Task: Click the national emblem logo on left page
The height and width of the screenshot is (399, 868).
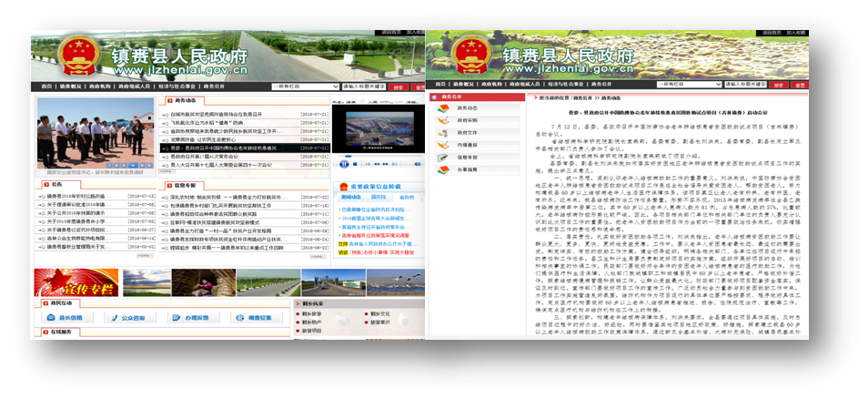Action: tap(79, 56)
